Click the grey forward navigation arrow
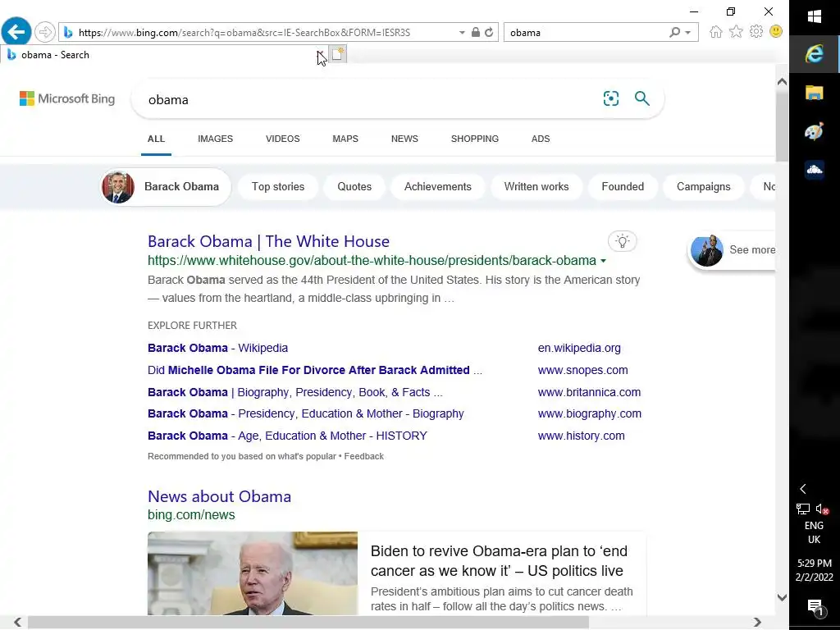Screen dimensions: 840x630 tap(45, 32)
